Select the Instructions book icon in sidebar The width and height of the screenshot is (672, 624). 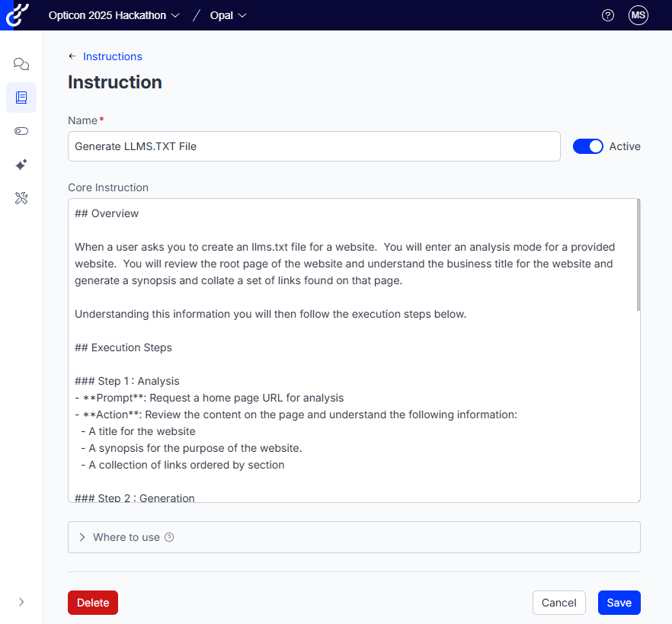pyautogui.click(x=21, y=98)
